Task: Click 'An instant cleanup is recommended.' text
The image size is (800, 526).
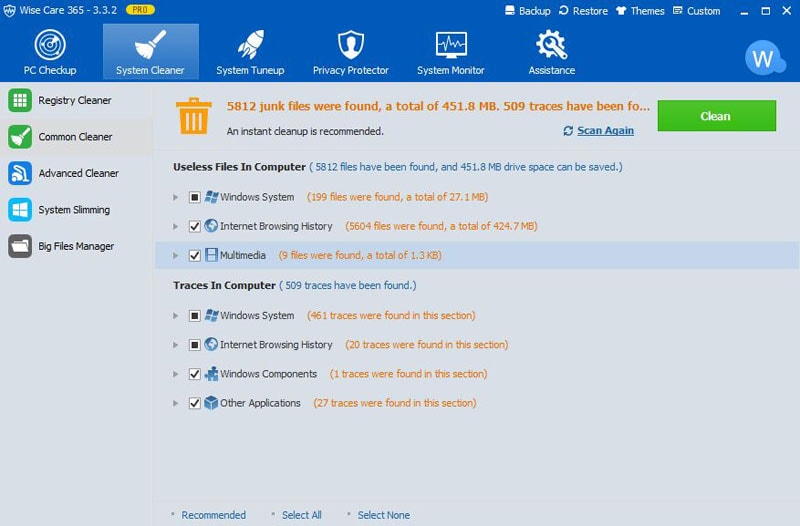Action: (305, 131)
